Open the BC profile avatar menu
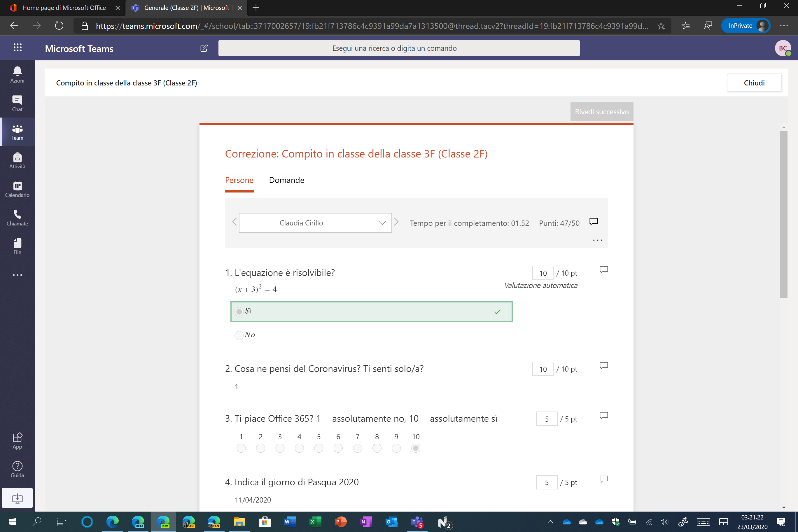The image size is (798, 532). coord(783,48)
